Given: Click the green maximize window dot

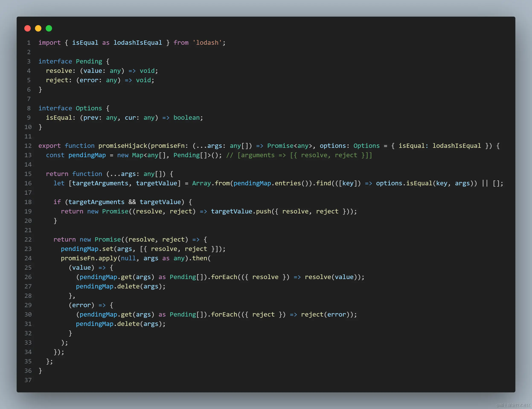Looking at the screenshot, I should tap(49, 29).
